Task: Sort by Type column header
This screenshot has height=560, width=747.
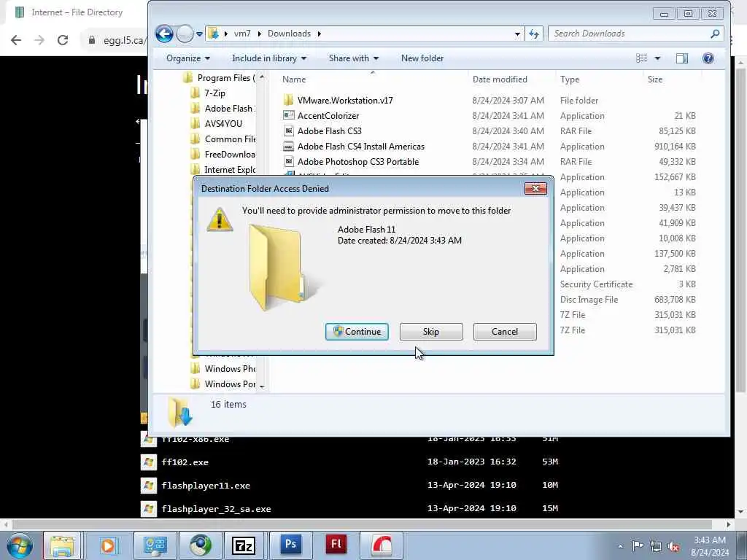Action: [x=570, y=79]
